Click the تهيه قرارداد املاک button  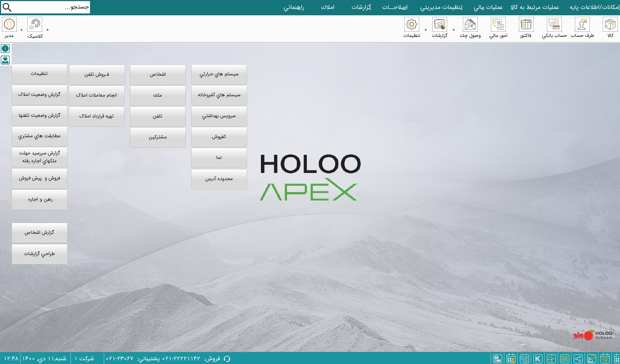tap(97, 116)
